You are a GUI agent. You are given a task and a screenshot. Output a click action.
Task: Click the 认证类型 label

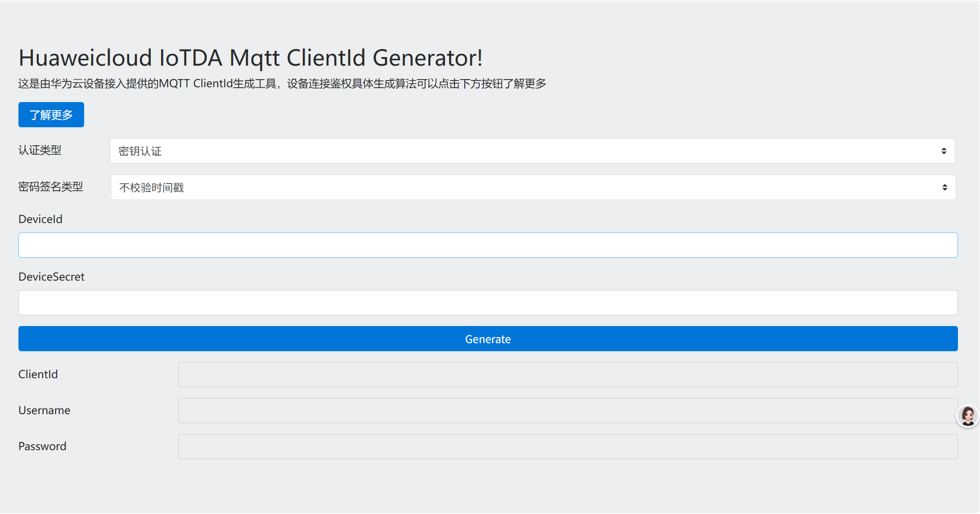(x=40, y=150)
